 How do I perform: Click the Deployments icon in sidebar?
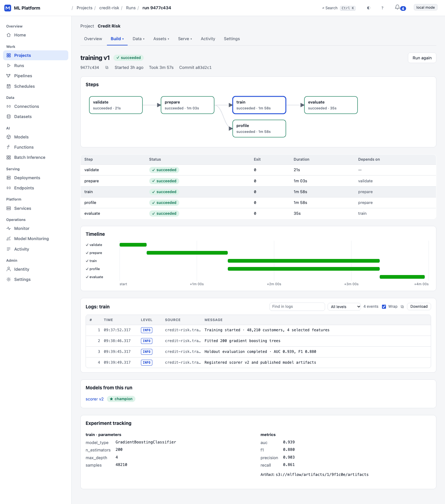click(x=9, y=178)
